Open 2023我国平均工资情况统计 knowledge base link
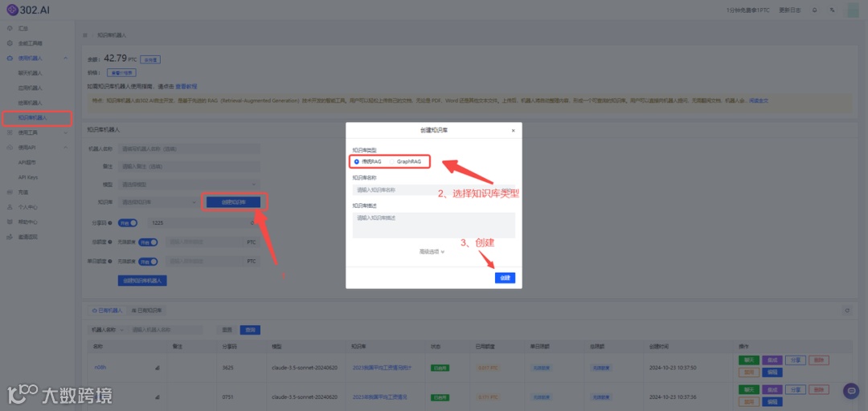The height and width of the screenshot is (411, 868). click(x=382, y=368)
